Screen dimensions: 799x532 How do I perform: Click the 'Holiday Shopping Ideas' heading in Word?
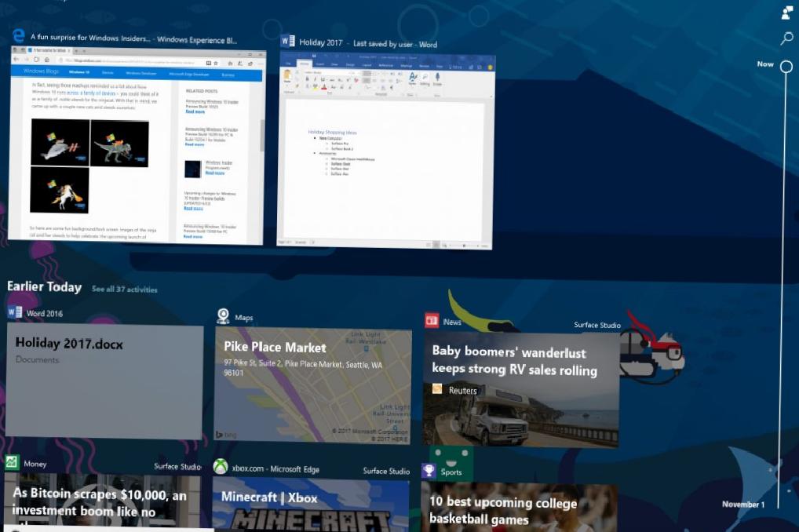click(332, 133)
